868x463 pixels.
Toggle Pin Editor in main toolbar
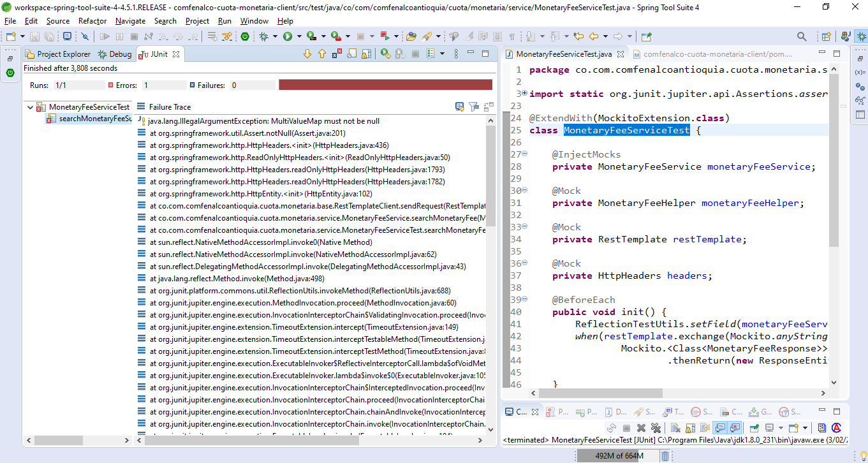645,36
